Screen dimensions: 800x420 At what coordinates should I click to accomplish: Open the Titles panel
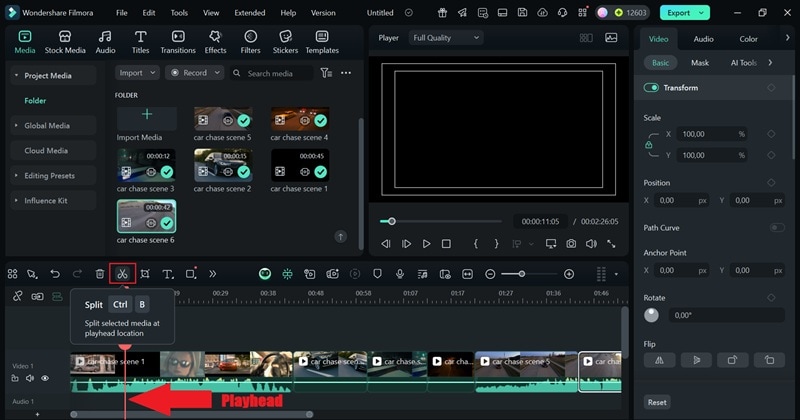click(x=140, y=42)
